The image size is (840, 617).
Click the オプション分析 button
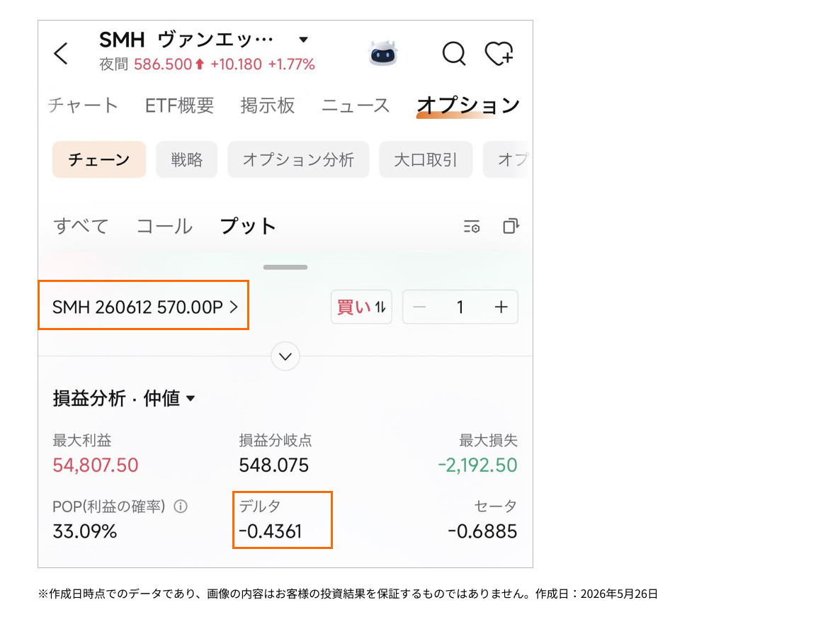[298, 159]
